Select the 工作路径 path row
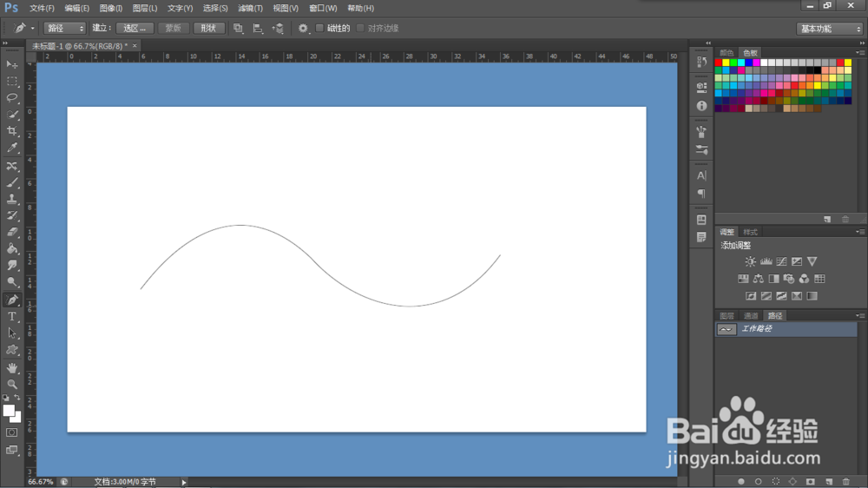Screen dimensions: 868x488 786,329
